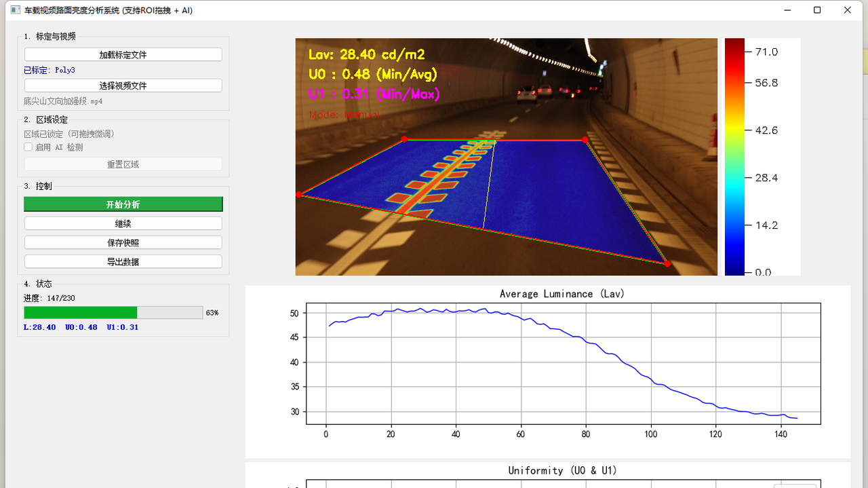
Task: Select the upper-left red ROI corner handle
Action: pos(404,139)
